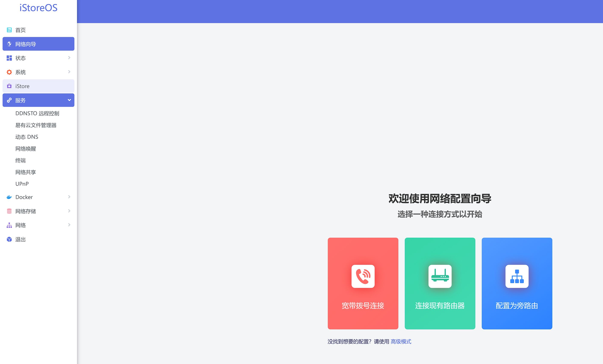
Task: Click the 欢迎使用网络配置向导 heading
Action: tap(440, 198)
